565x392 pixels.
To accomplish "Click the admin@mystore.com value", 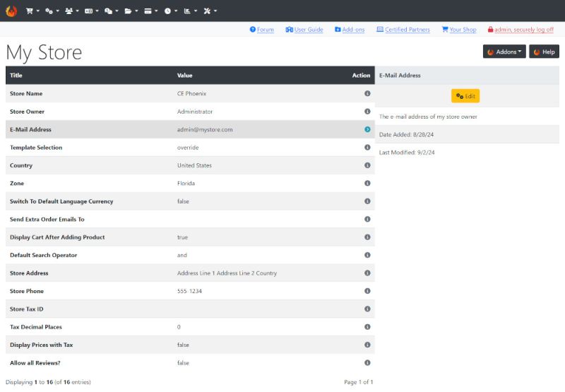I will click(205, 130).
